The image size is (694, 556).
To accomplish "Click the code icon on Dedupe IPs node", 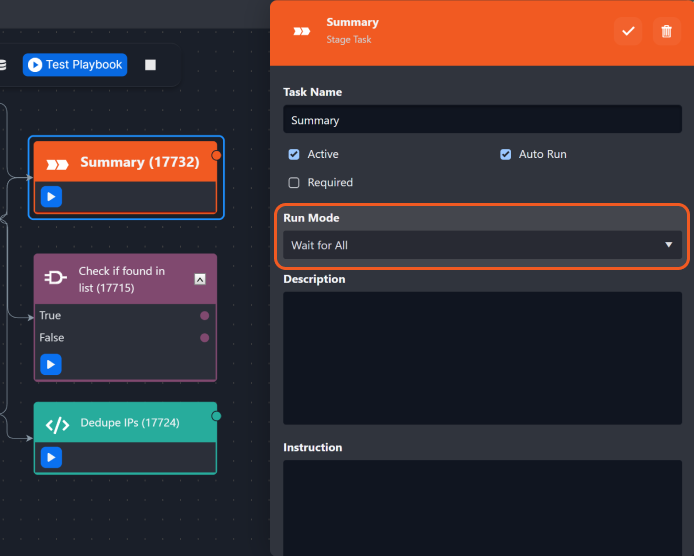I will pos(58,424).
